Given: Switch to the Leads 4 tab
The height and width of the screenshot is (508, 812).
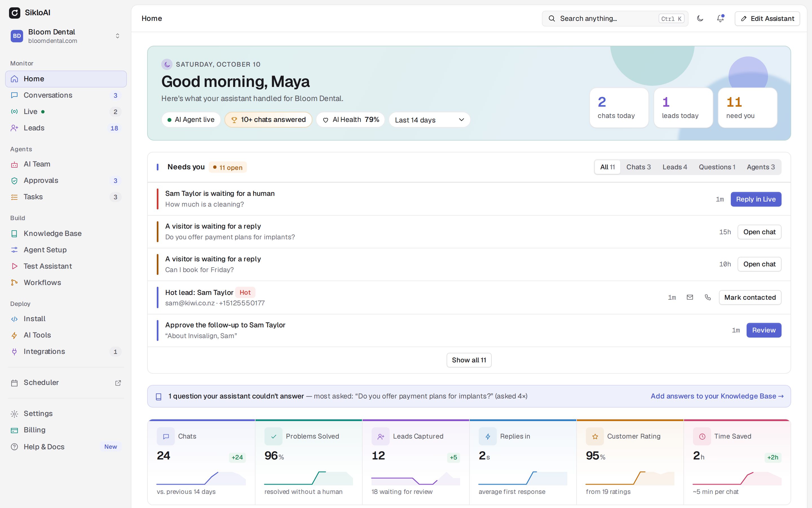Looking at the screenshot, I should [675, 167].
